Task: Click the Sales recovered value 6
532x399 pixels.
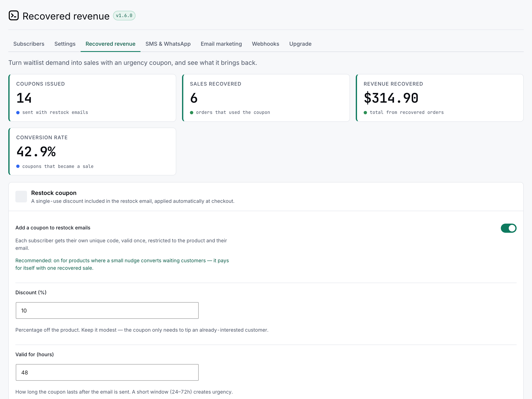Action: (x=194, y=98)
